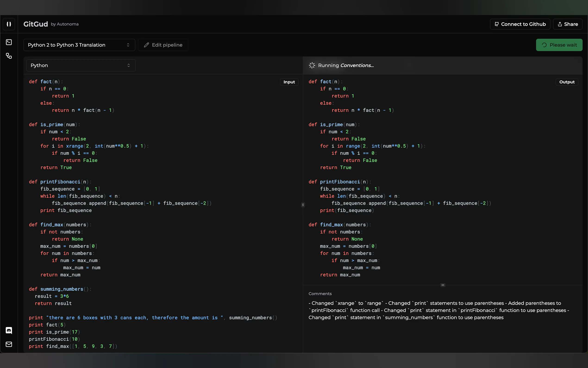
Task: Click the GitHub icon in Connect button
Action: (x=497, y=24)
